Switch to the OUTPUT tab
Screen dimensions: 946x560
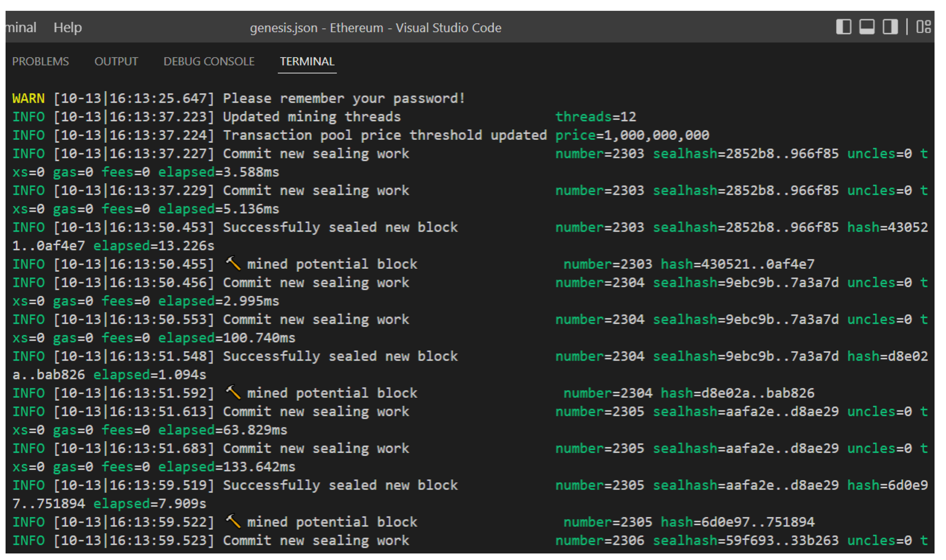pos(116,62)
